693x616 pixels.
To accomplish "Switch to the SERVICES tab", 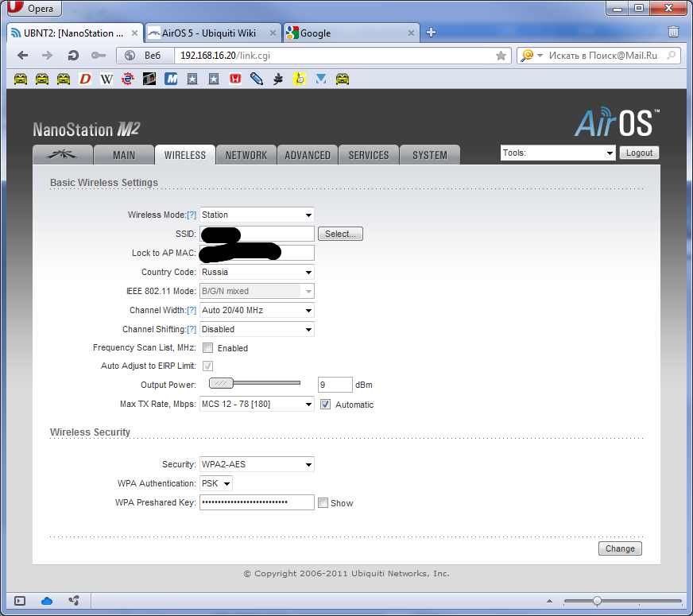I will click(369, 155).
